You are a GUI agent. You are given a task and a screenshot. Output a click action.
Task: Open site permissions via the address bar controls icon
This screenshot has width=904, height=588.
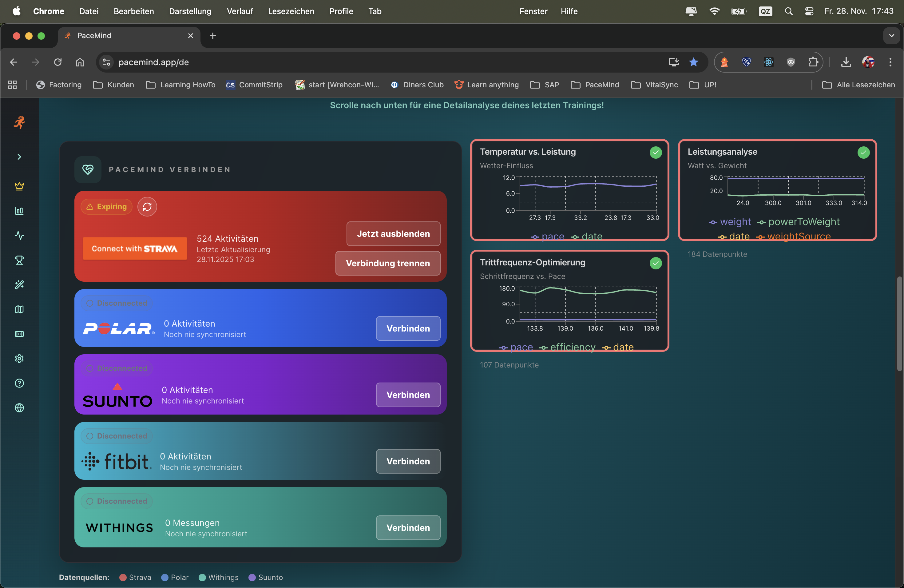coord(106,62)
